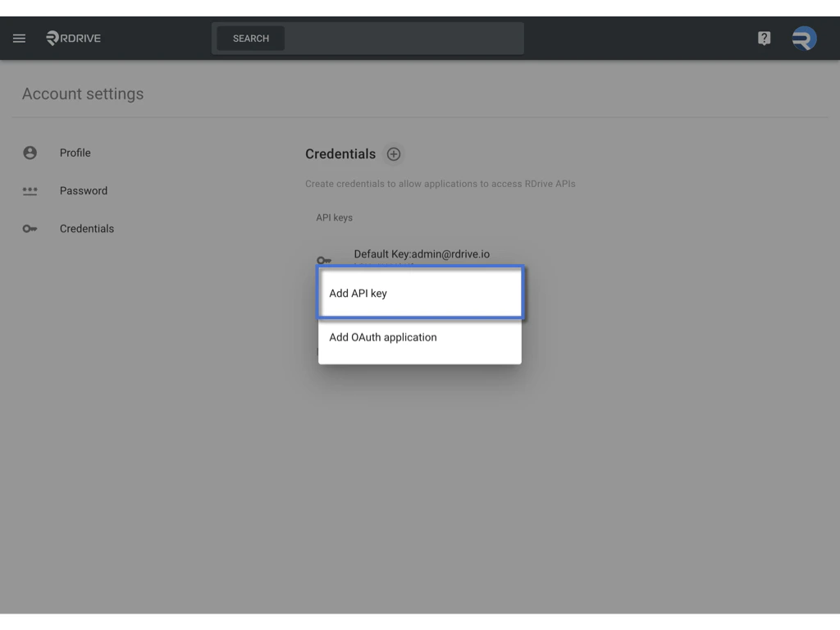The height and width of the screenshot is (630, 840).
Task: Click the API keys section label
Action: [334, 217]
